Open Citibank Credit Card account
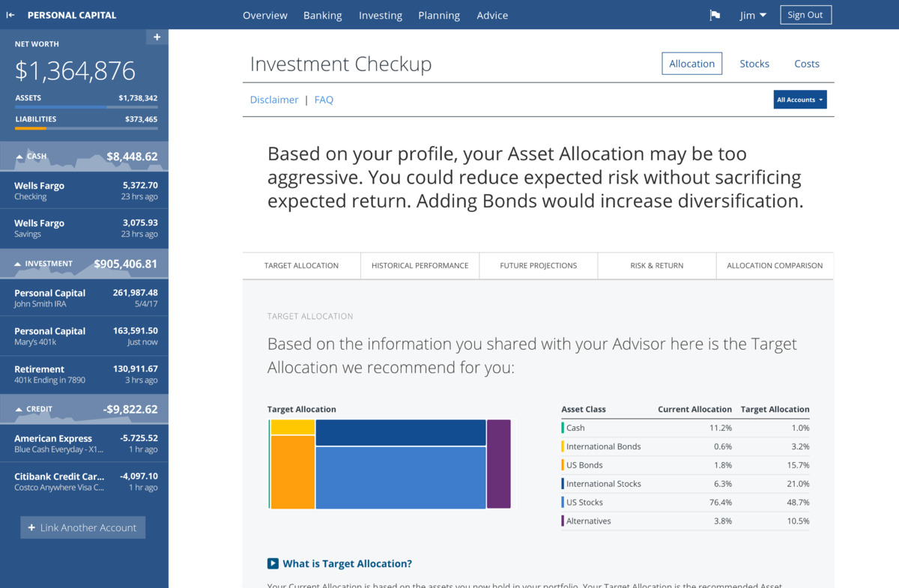 click(x=84, y=482)
